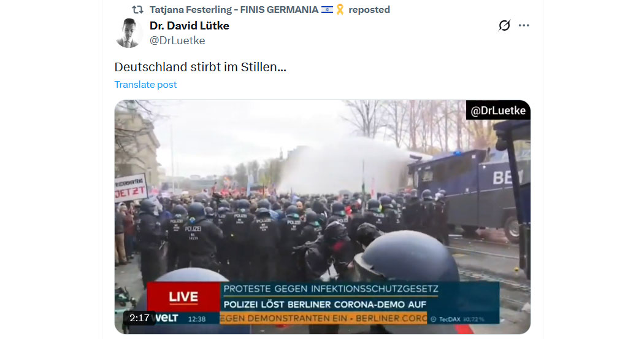The width and height of the screenshot is (644, 339).
Task: Click the 'reposted' label
Action: point(369,9)
